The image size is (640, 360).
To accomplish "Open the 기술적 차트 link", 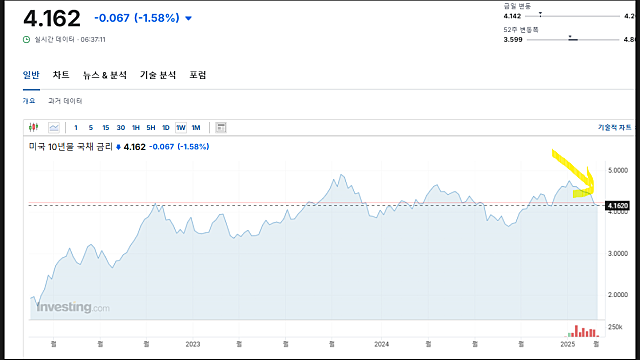I will click(615, 128).
